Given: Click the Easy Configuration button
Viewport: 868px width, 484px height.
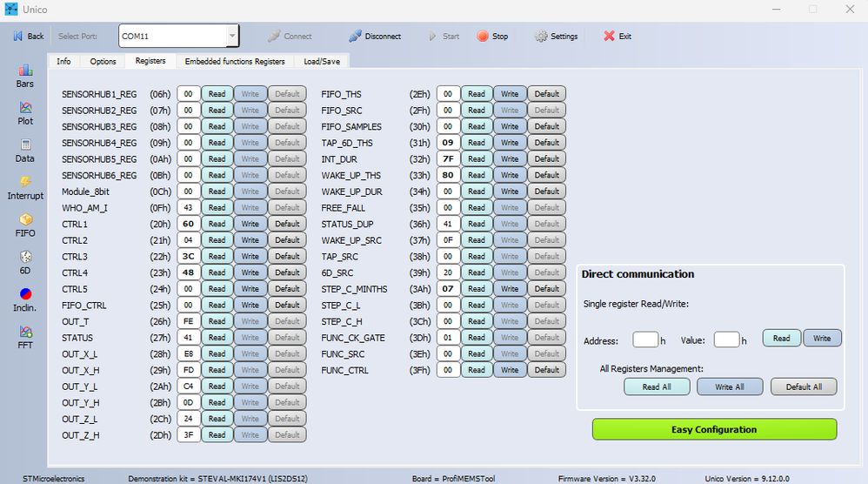Looking at the screenshot, I should (x=714, y=429).
